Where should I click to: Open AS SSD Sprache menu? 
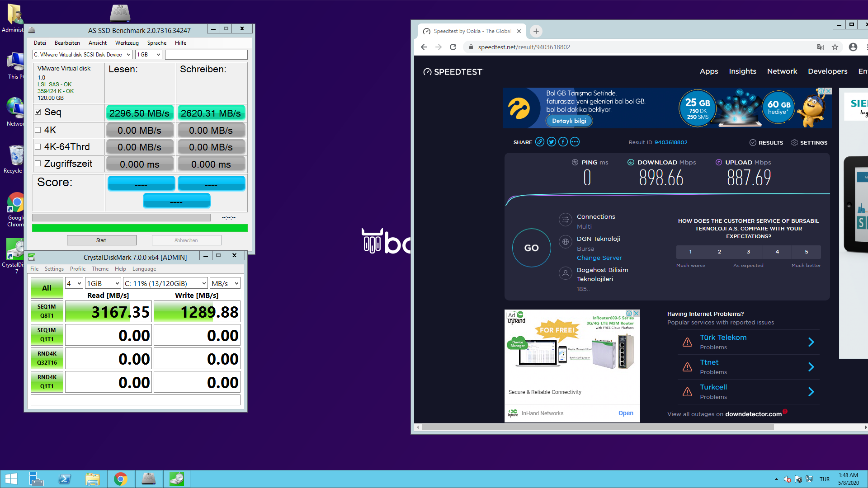click(157, 43)
